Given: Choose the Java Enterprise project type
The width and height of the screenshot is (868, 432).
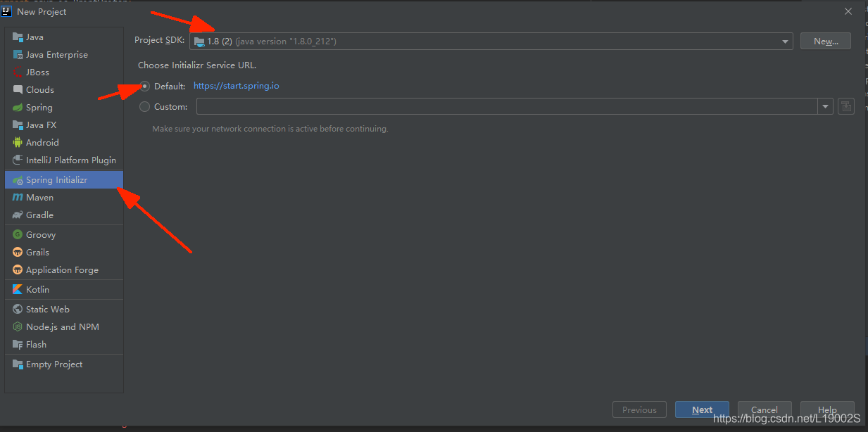Looking at the screenshot, I should pyautogui.click(x=64, y=55).
